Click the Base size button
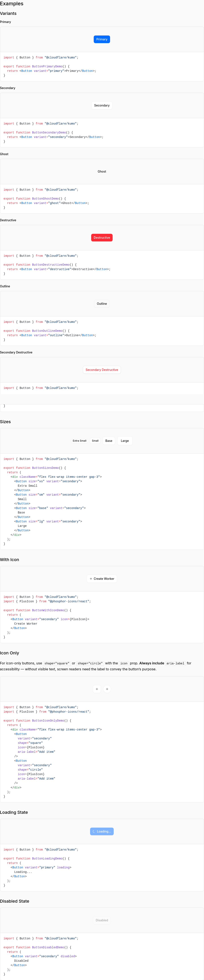204x980 pixels. pos(109,441)
